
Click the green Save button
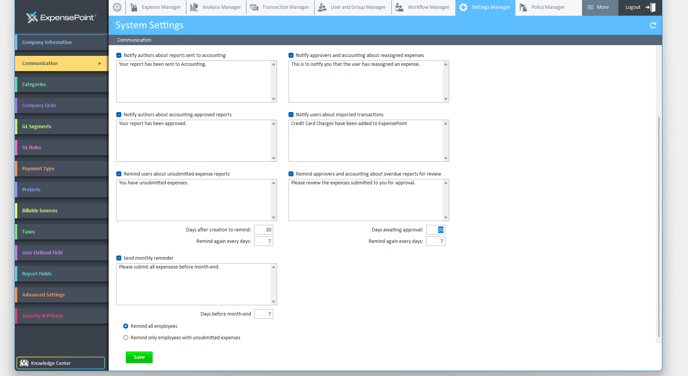click(x=139, y=357)
